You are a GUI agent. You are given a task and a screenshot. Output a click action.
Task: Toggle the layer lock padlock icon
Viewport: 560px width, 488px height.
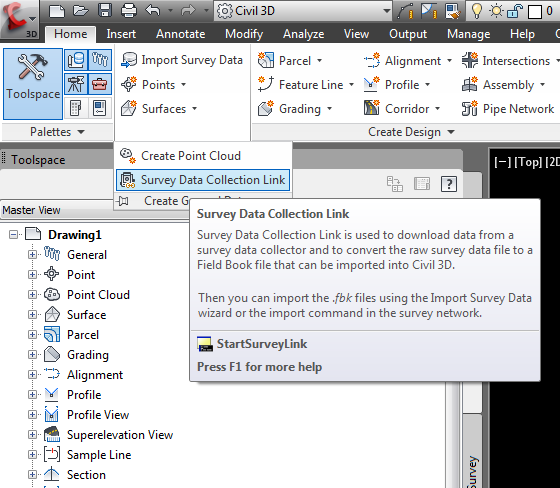[515, 11]
